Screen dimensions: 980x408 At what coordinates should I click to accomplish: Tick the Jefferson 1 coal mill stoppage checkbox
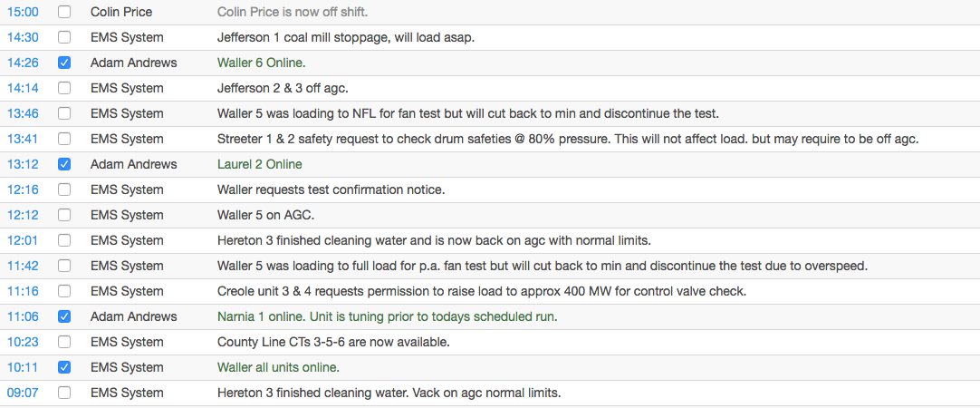pos(64,37)
